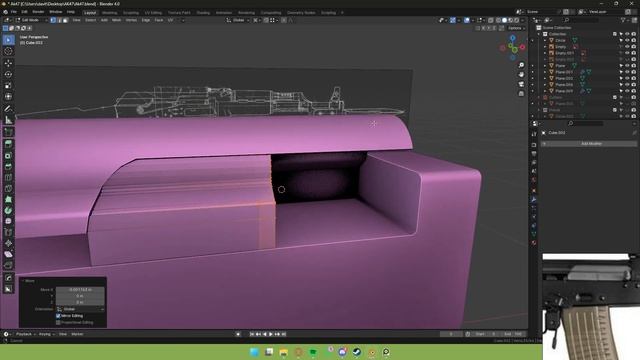
Task: Select the Knife tool
Action: [x=8, y=189]
